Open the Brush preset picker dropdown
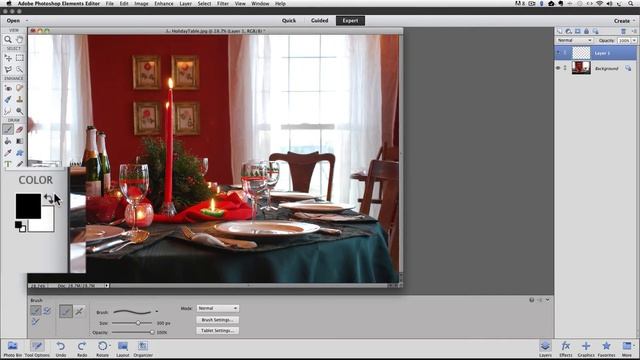The width and height of the screenshot is (640, 360). [157, 312]
